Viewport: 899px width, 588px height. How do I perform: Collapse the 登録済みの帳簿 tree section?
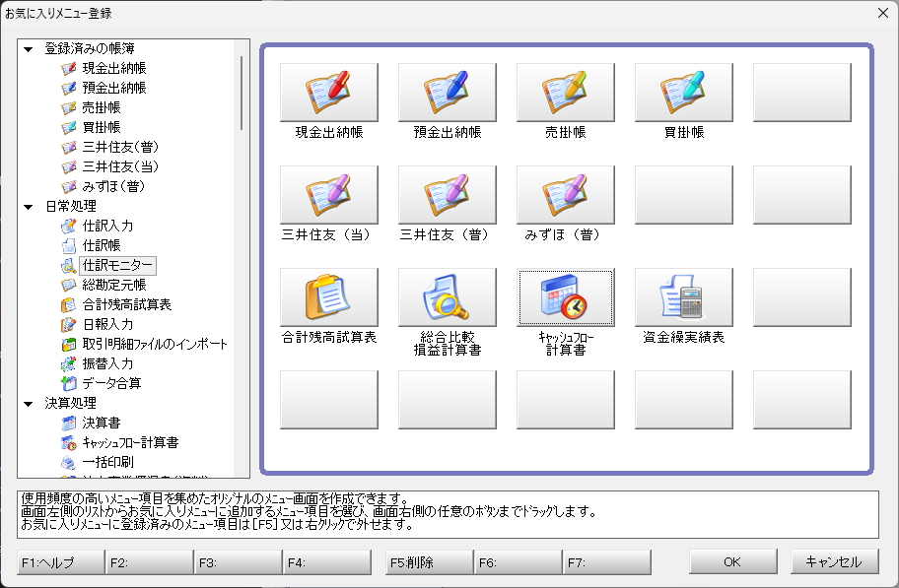[29, 48]
